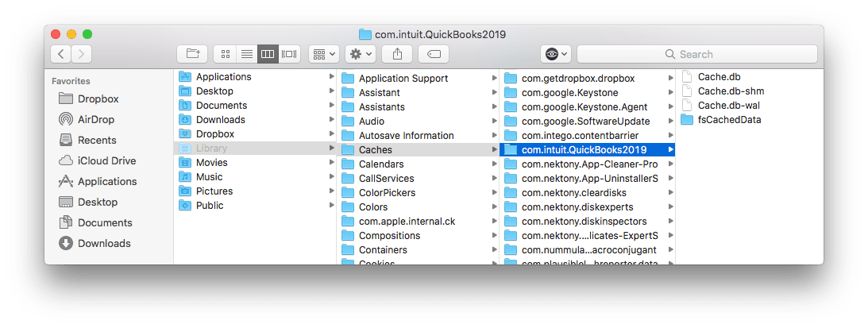Expand arrow next to com.intuit.QuickBooks2019
Image resolution: width=868 pixels, height=328 pixels.
(x=670, y=149)
